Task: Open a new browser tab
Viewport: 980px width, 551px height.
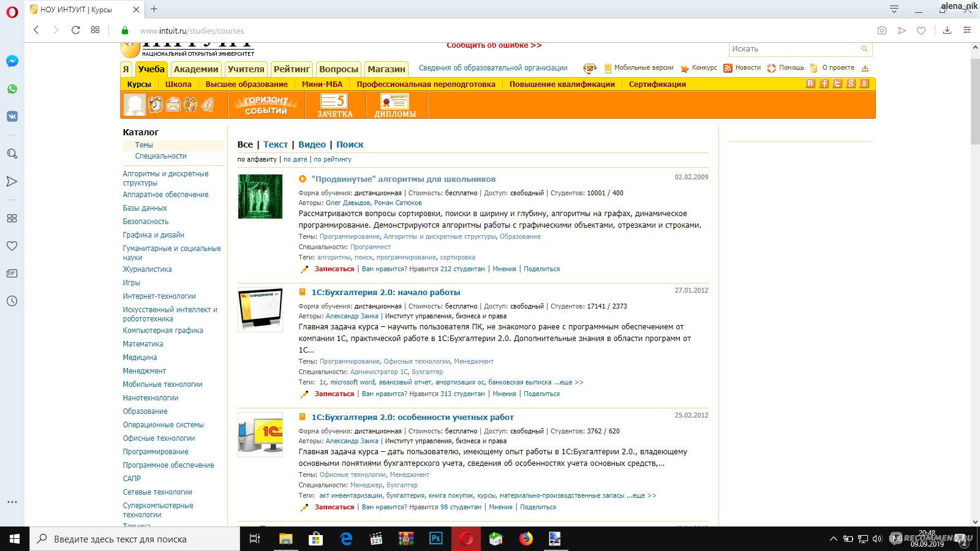Action: [x=154, y=9]
